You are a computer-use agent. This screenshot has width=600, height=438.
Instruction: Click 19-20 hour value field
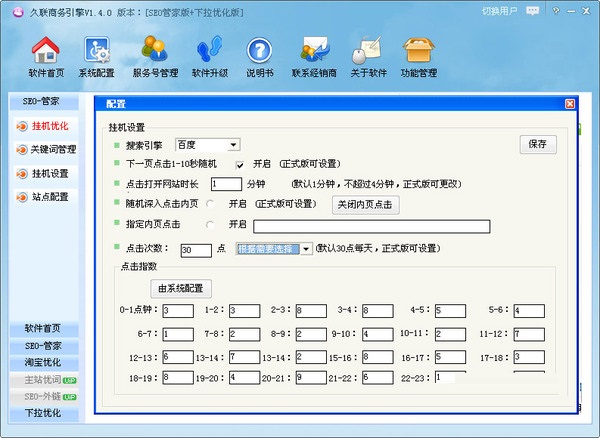point(245,378)
